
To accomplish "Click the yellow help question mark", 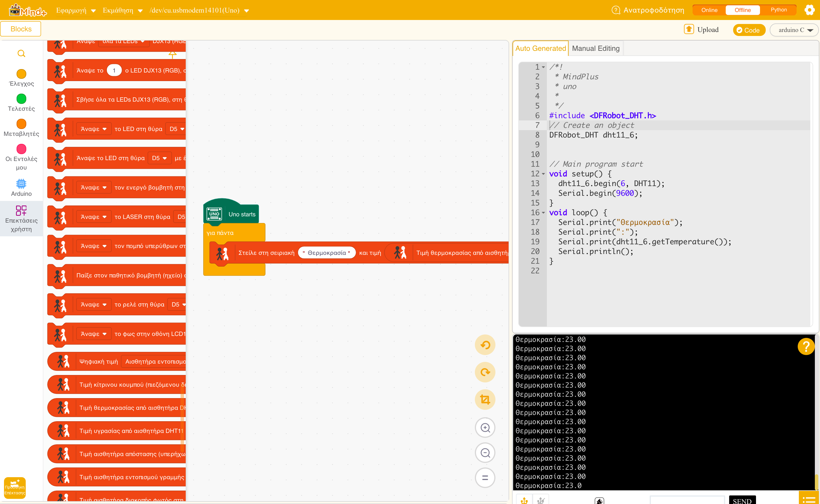I will [x=806, y=347].
